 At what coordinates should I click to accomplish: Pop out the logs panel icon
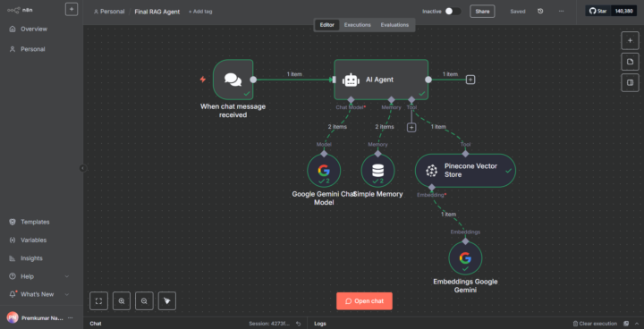click(x=626, y=324)
